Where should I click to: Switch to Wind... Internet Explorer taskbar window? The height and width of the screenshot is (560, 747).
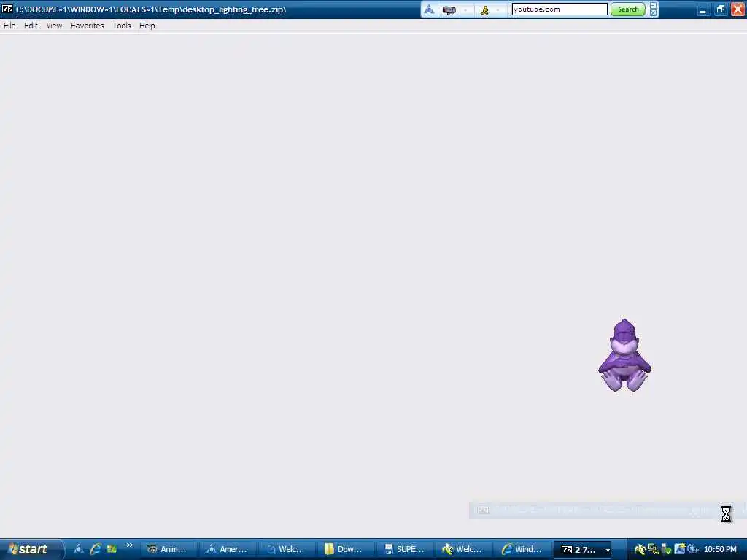pyautogui.click(x=524, y=549)
